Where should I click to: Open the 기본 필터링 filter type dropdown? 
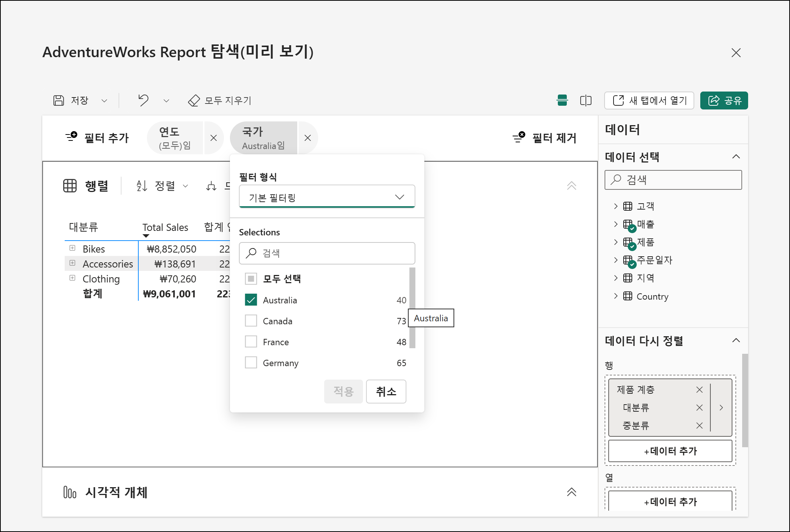(x=327, y=197)
